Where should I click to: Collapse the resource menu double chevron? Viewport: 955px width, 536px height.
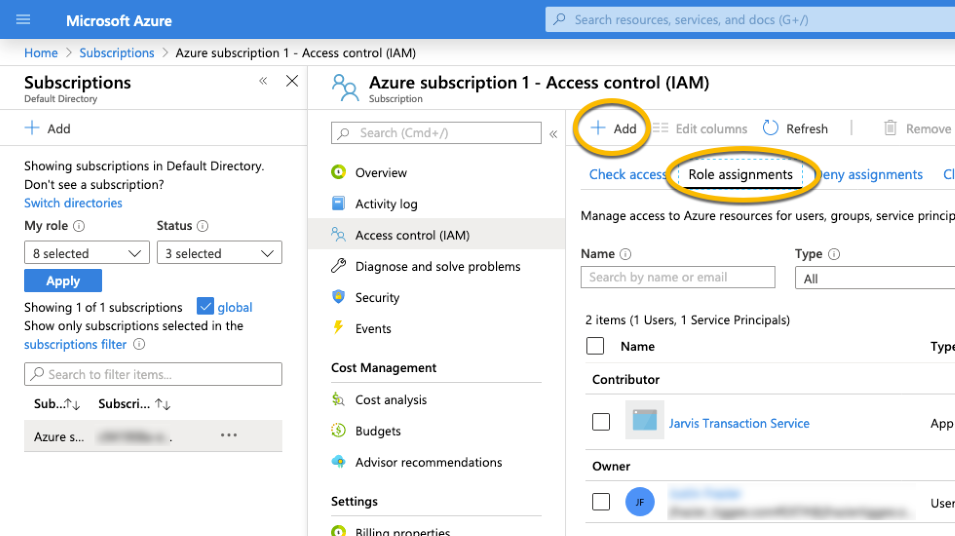(x=553, y=134)
